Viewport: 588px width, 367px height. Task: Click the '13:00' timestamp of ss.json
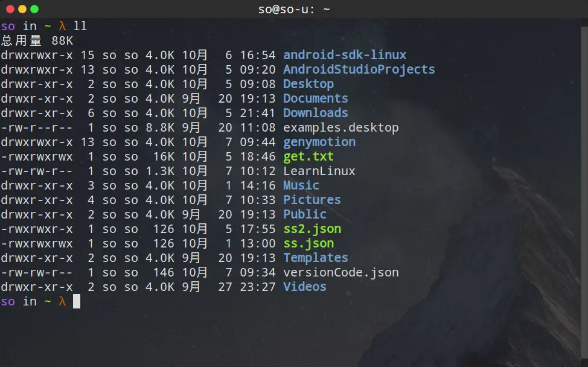coord(258,244)
